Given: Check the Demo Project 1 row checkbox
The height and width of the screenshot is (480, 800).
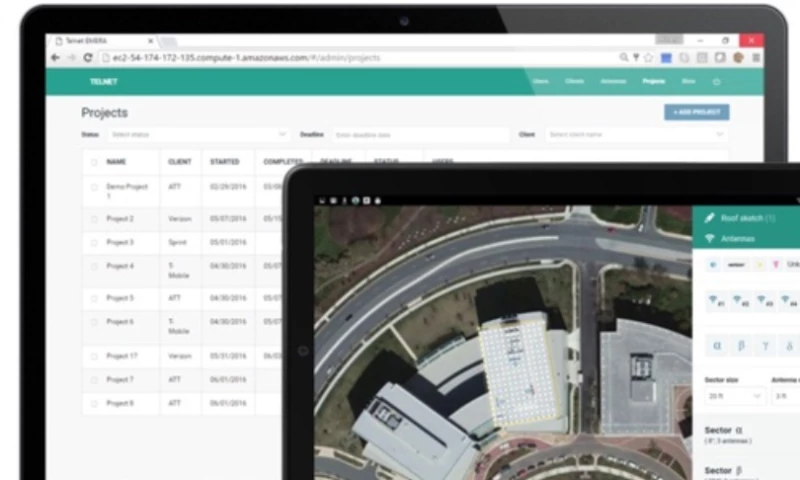Looking at the screenshot, I should pyautogui.click(x=94, y=187).
